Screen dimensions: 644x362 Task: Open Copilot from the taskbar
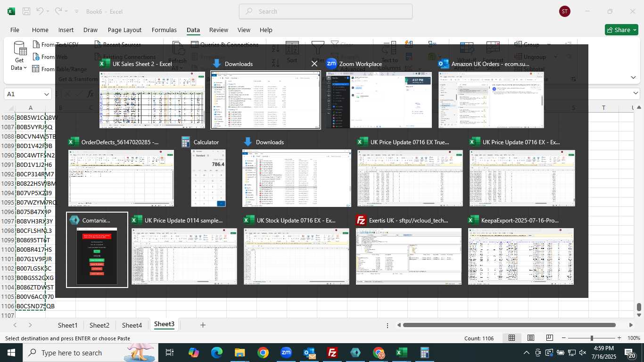point(194,353)
